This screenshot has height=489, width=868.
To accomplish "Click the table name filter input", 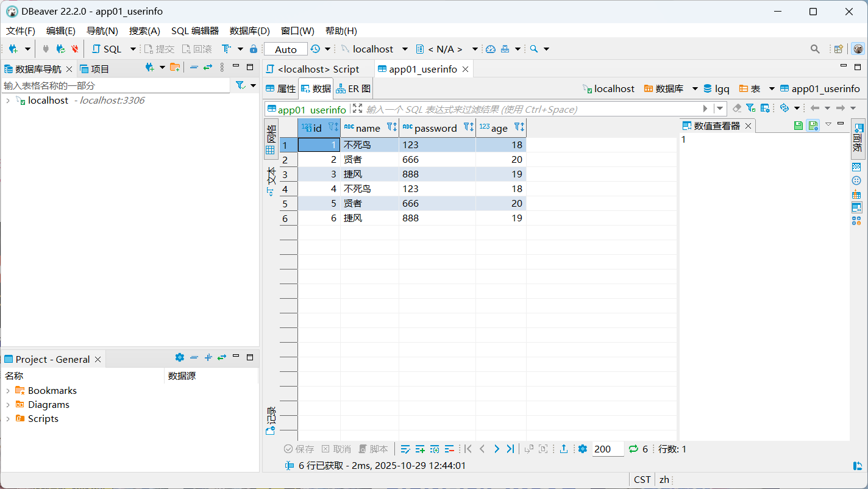I will point(116,85).
